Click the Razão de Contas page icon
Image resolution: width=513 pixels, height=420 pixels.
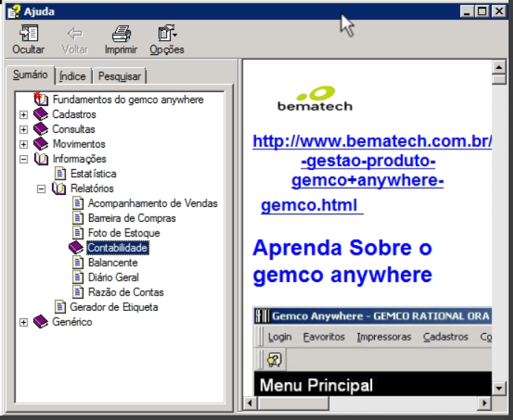[x=77, y=292]
